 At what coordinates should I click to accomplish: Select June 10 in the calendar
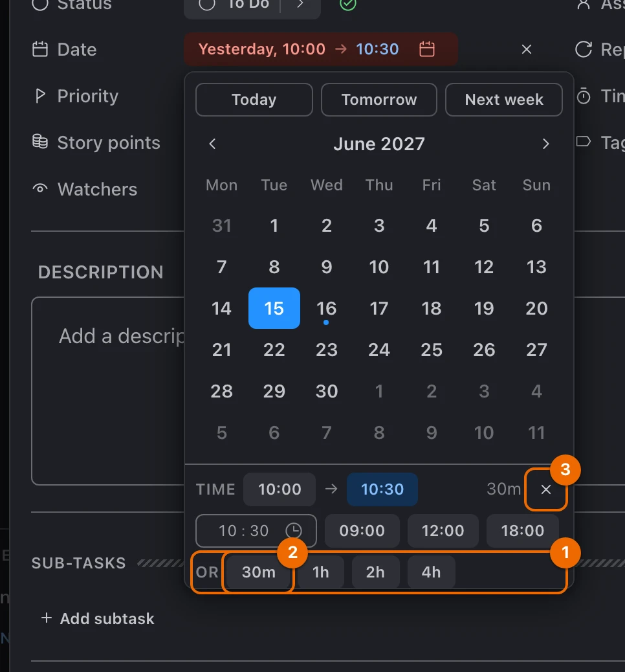tap(379, 267)
